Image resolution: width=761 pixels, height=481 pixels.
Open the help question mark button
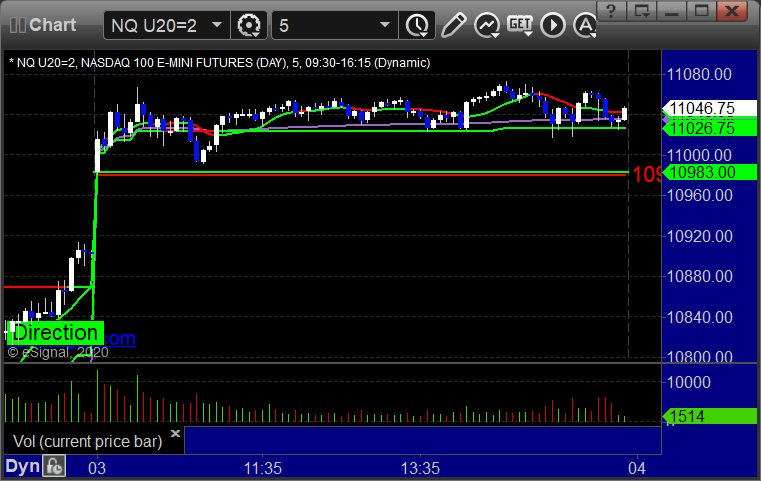pos(611,11)
